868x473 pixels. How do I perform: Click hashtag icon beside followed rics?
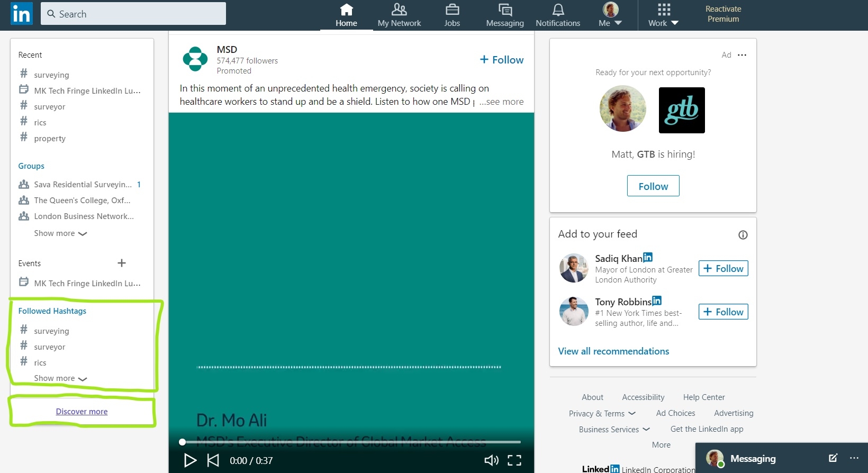(24, 361)
